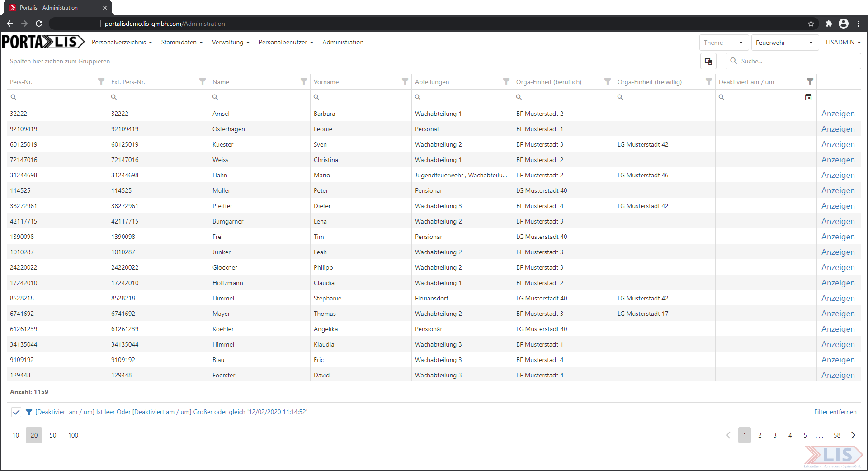Open the Stammdaten menu
The height and width of the screenshot is (471, 868).
[182, 42]
